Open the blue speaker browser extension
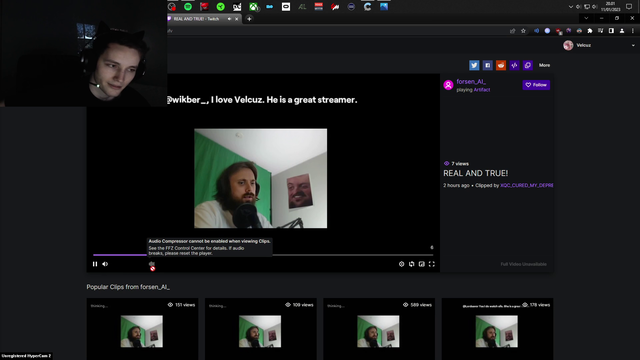The image size is (640, 360). [536, 31]
